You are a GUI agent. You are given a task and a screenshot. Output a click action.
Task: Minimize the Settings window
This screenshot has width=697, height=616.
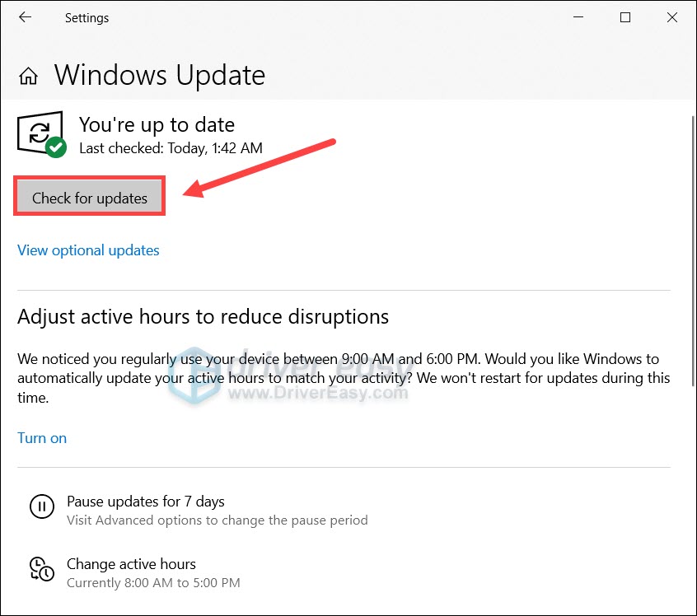click(x=579, y=17)
